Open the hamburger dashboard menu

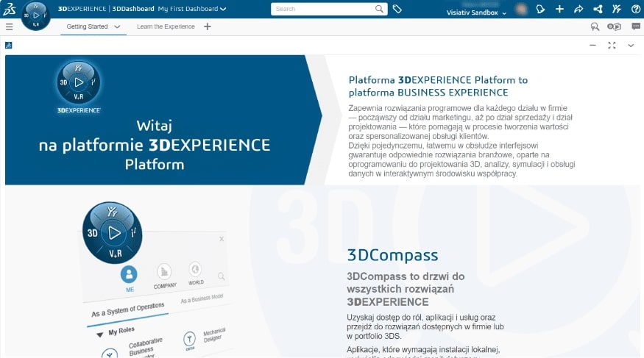tap(9, 26)
